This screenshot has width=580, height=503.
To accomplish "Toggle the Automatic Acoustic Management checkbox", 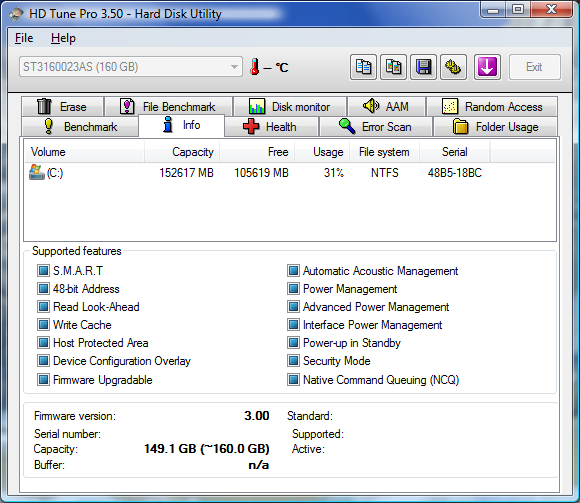I will (x=293, y=271).
